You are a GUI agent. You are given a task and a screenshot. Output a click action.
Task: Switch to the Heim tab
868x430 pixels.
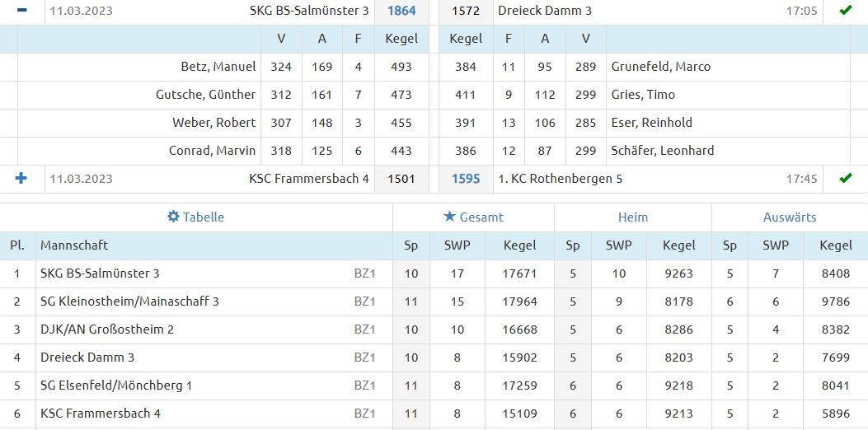click(633, 217)
